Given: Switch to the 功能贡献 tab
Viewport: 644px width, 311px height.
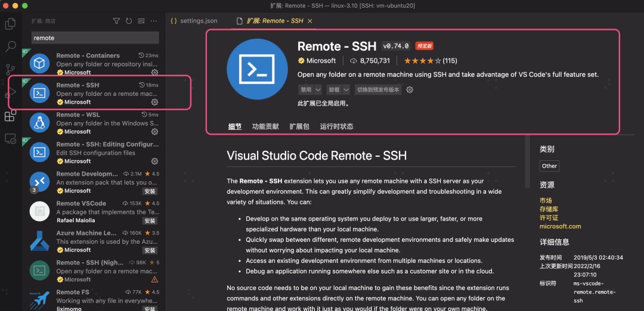Looking at the screenshot, I should coord(265,126).
